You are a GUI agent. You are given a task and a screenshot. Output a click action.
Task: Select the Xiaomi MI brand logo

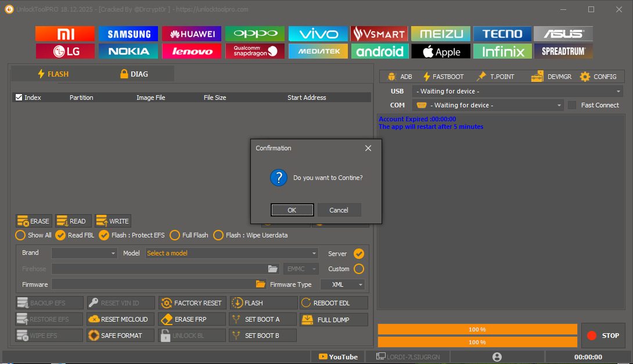click(65, 34)
